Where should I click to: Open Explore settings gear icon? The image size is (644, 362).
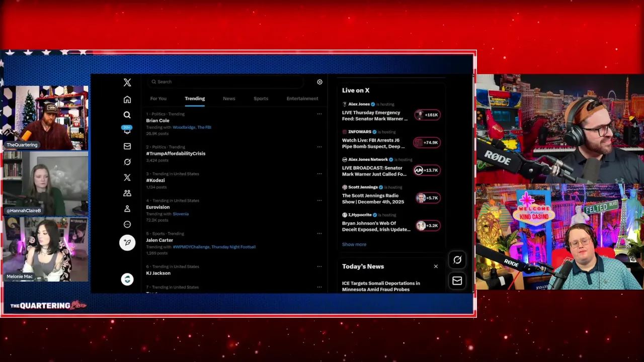(x=319, y=82)
